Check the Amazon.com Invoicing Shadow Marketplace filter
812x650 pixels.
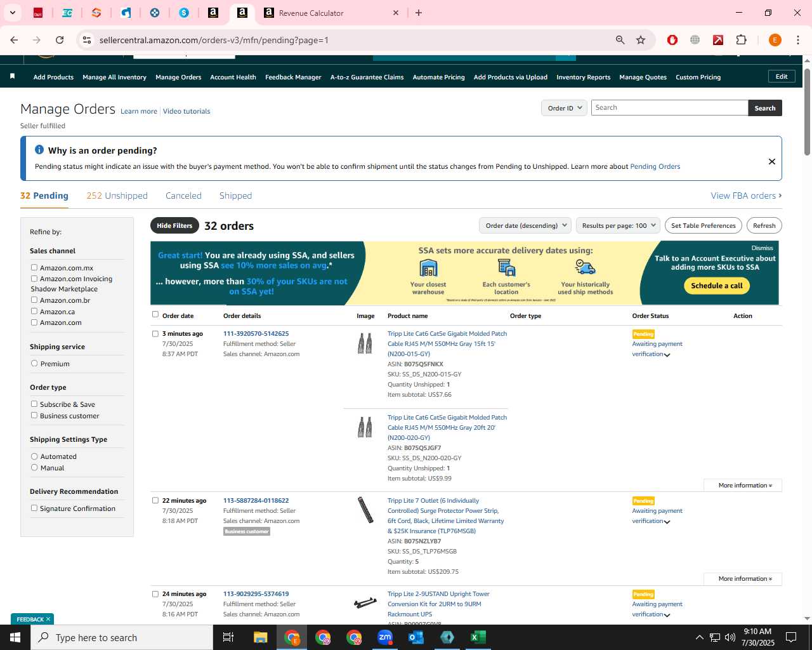click(34, 278)
